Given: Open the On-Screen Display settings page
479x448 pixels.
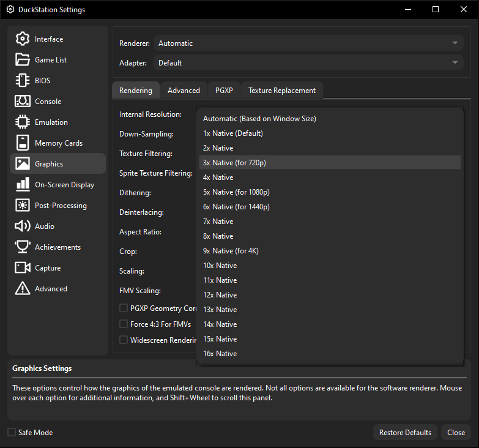Looking at the screenshot, I should pos(58,184).
